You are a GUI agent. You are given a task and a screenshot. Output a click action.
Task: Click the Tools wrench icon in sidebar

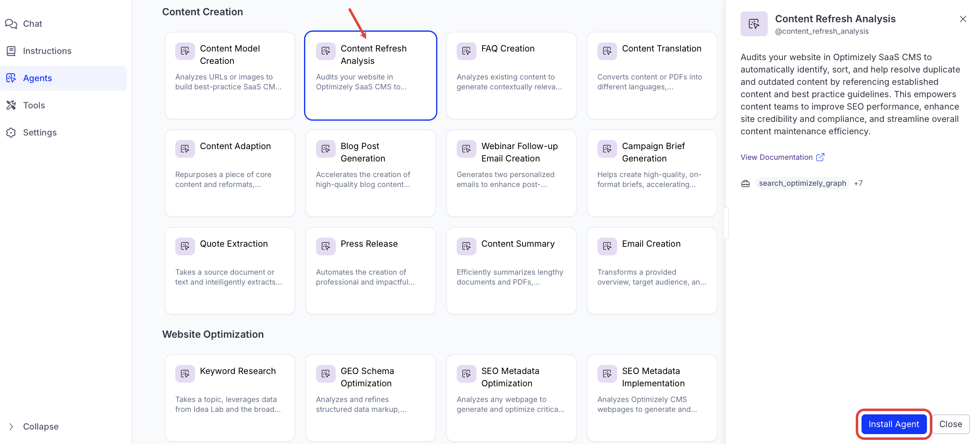(x=11, y=105)
